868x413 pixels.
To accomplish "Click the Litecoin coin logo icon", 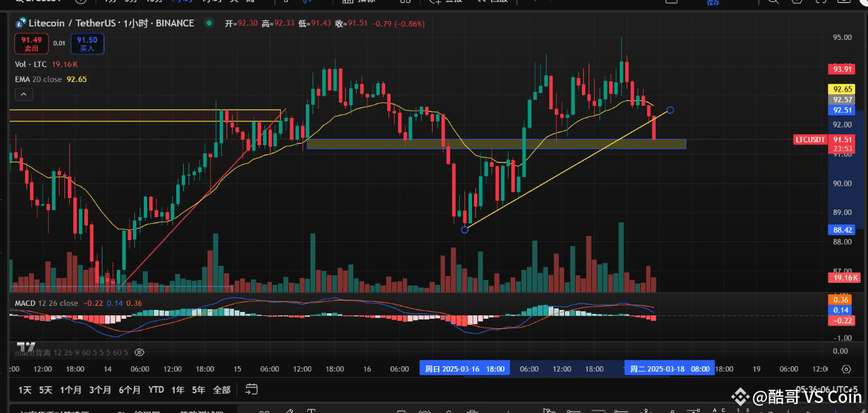I will coord(20,23).
